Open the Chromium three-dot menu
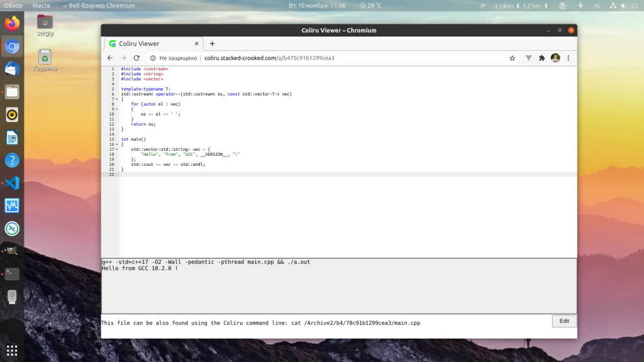 pyautogui.click(x=569, y=58)
